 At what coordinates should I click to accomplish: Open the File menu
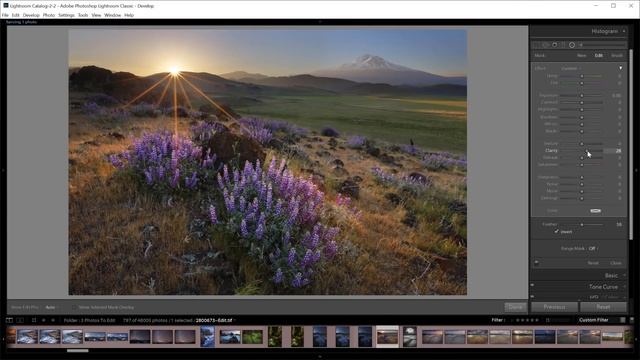point(5,15)
